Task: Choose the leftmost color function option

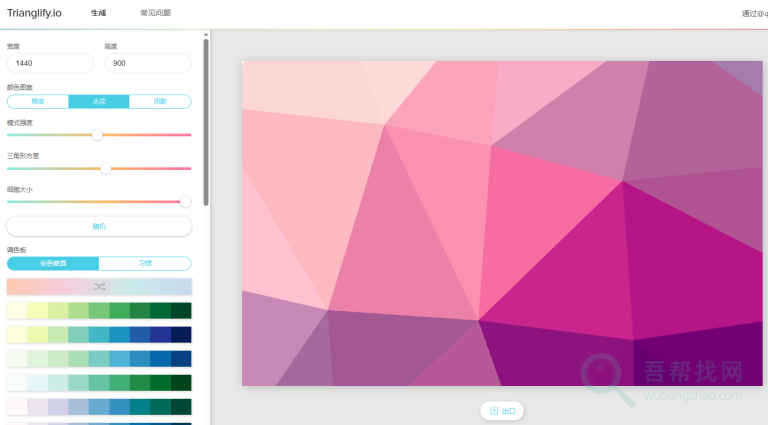Action: coord(38,101)
